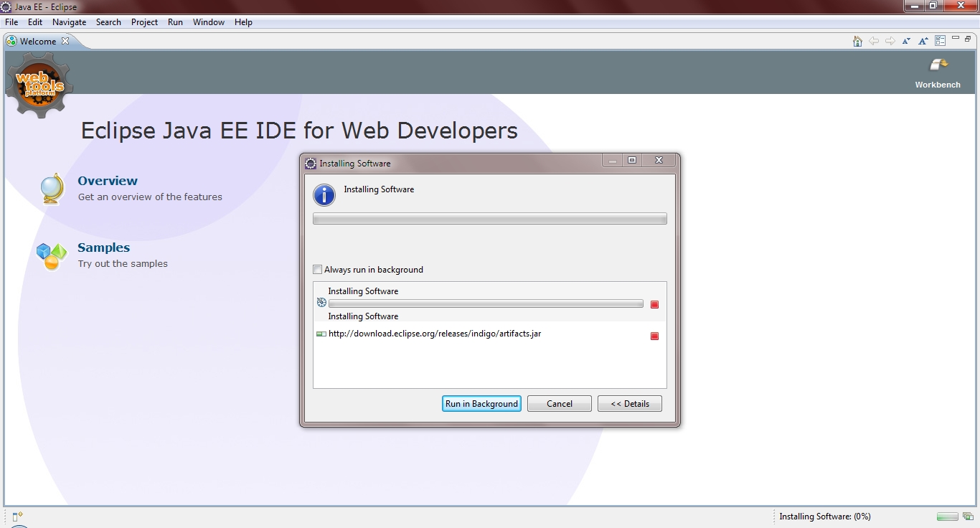The image size is (980, 528).
Task: Cancel the software installation
Action: pyautogui.click(x=559, y=403)
